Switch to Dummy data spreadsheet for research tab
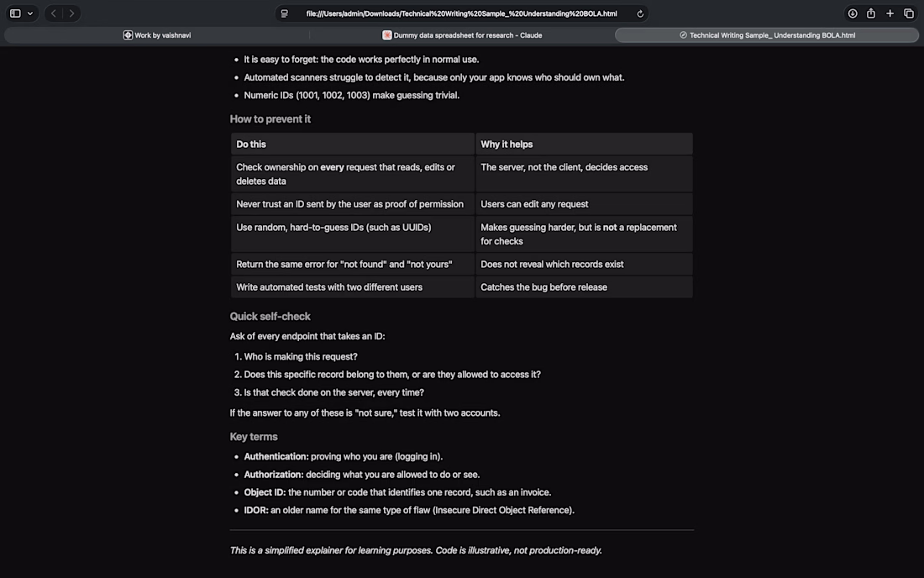Screen dimensions: 924x578 point(462,35)
